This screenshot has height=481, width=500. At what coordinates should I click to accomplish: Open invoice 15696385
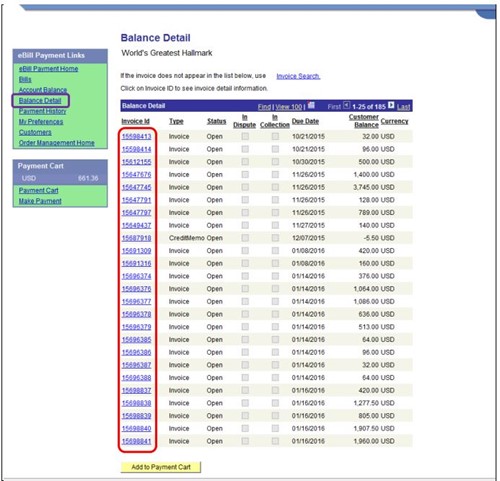coord(136,339)
